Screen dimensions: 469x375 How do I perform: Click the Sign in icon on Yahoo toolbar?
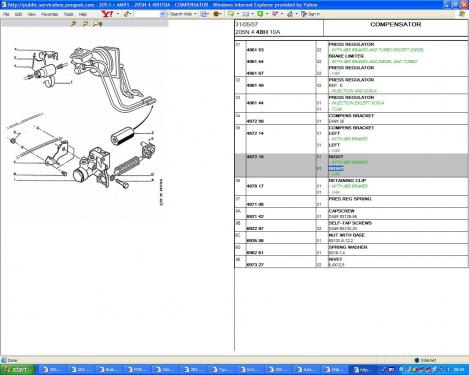pyautogui.click(x=310, y=14)
